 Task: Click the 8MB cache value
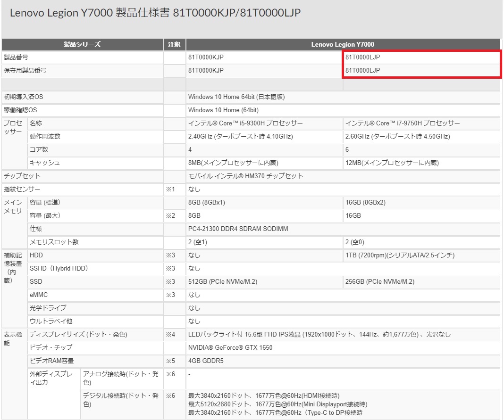pyautogui.click(x=233, y=163)
